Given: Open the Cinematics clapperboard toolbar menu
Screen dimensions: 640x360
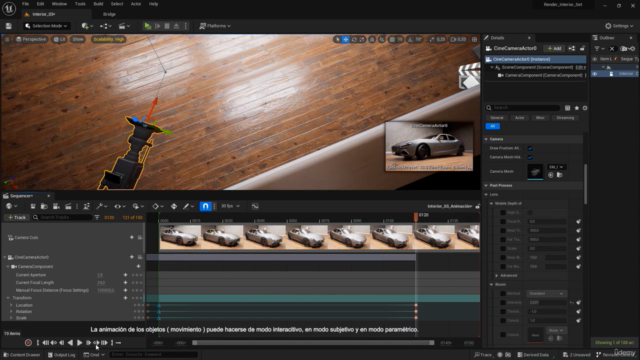Looking at the screenshot, I should pos(124,26).
